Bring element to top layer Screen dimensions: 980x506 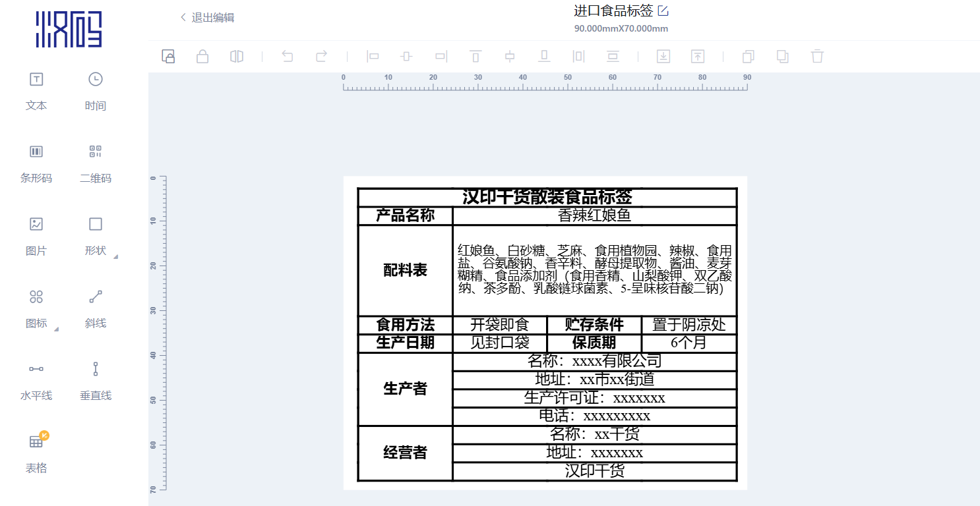click(x=698, y=56)
